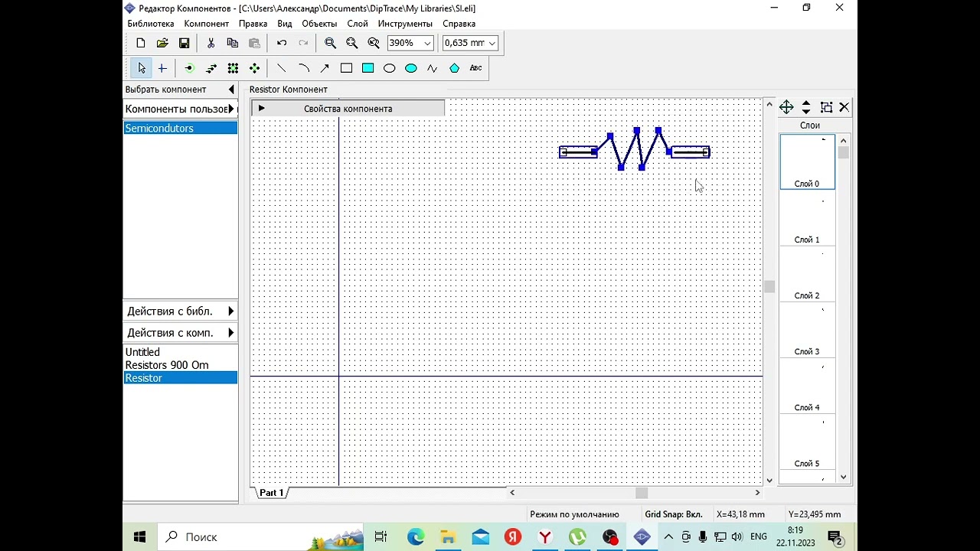Open the Справка menu
Image resolution: width=980 pixels, height=551 pixels.
tap(459, 24)
